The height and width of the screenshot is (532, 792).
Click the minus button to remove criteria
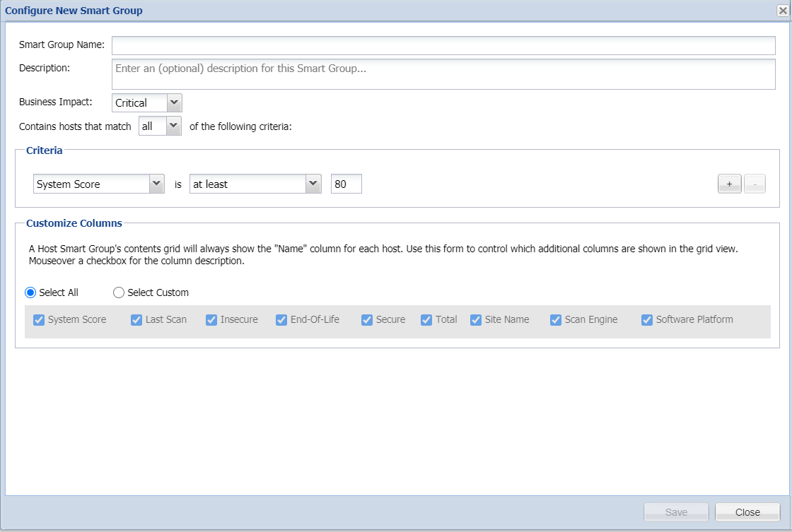click(x=755, y=184)
